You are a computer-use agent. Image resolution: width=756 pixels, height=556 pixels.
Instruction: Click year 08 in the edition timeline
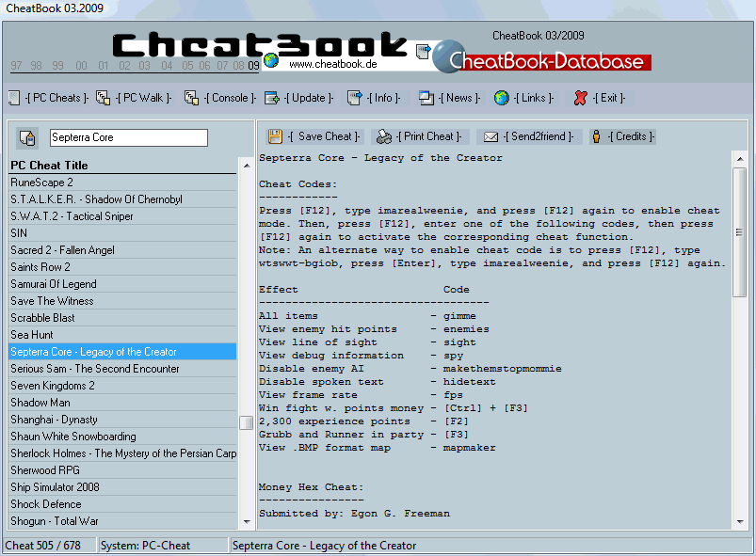238,66
